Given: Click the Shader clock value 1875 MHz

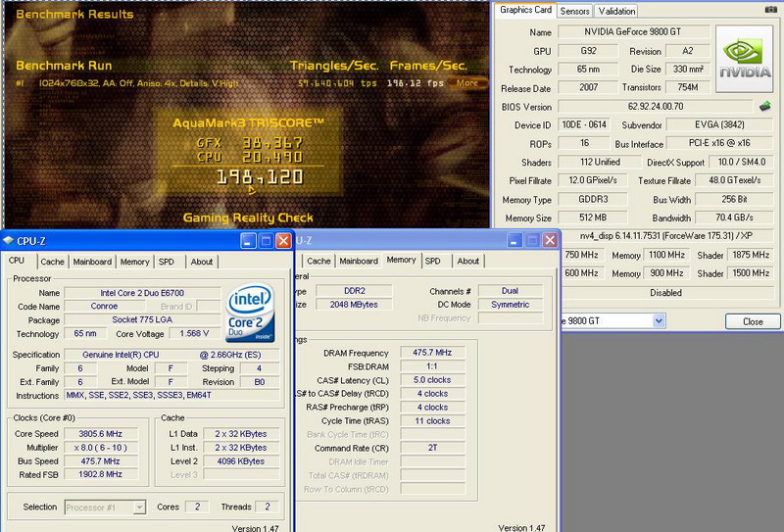Looking at the screenshot, I should 750,255.
